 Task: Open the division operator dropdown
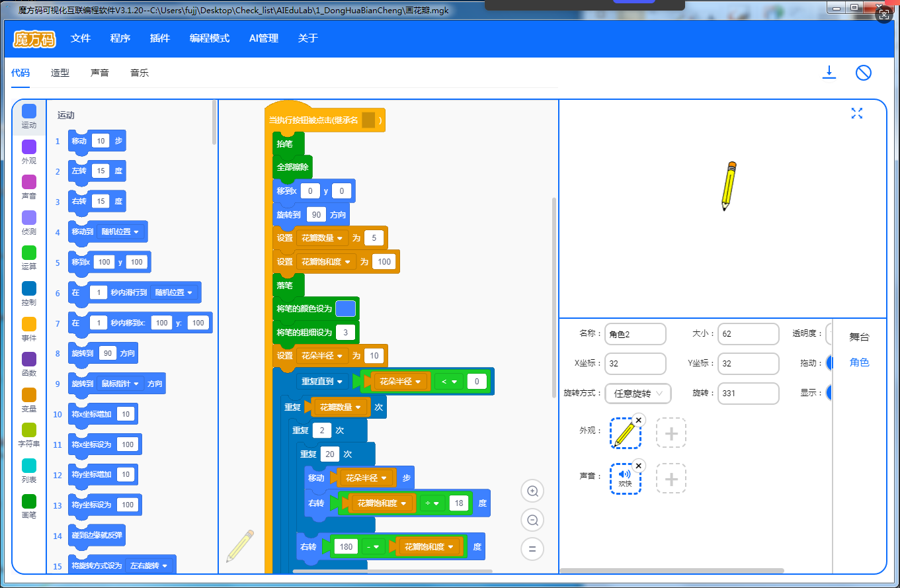click(432, 503)
